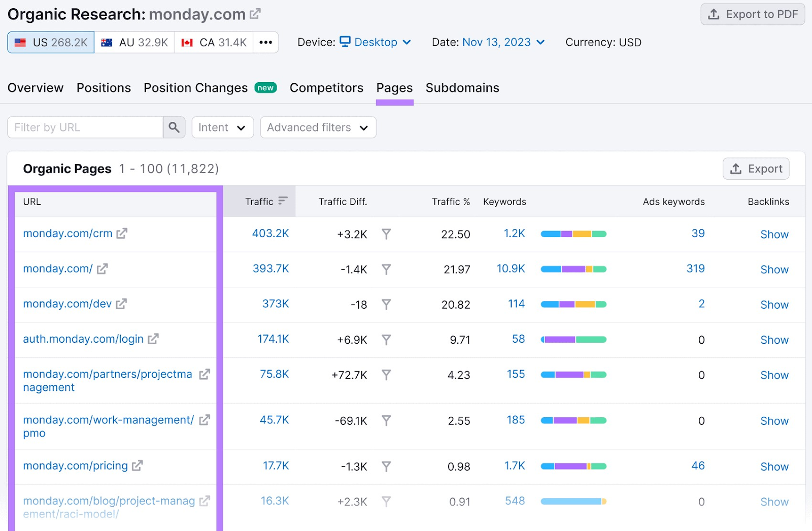Open the auth.monday.com/login URL link
Screen dimensions: 812x531
(x=83, y=339)
